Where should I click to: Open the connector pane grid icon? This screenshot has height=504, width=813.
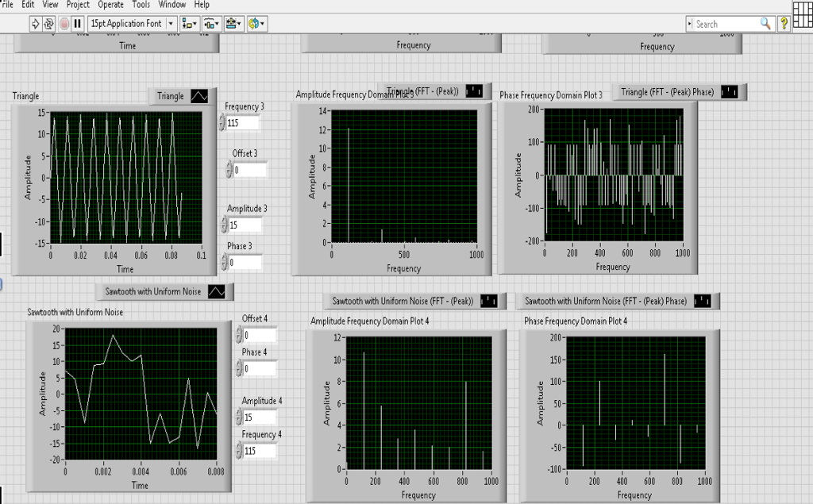pyautogui.click(x=802, y=13)
